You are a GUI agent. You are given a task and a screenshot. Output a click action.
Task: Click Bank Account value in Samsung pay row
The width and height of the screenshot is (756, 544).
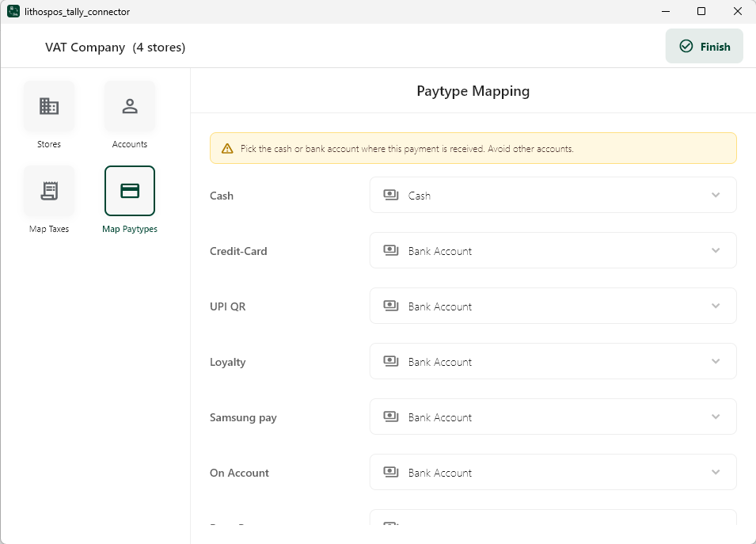tap(439, 417)
